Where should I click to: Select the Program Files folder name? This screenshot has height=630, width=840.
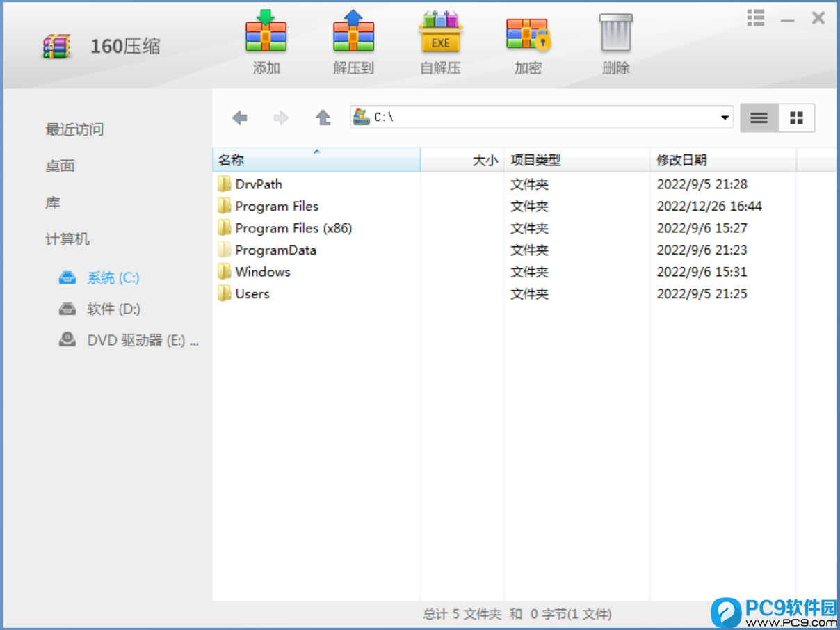pos(277,207)
